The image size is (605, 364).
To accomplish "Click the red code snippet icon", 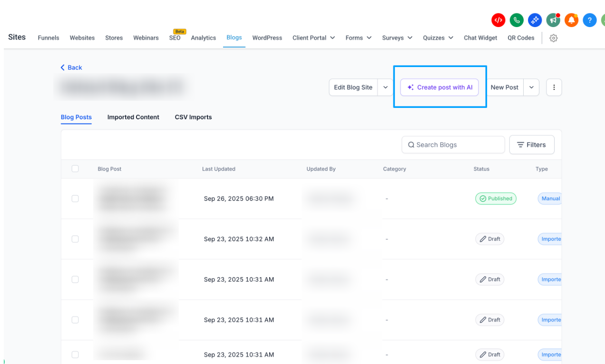I will [498, 20].
